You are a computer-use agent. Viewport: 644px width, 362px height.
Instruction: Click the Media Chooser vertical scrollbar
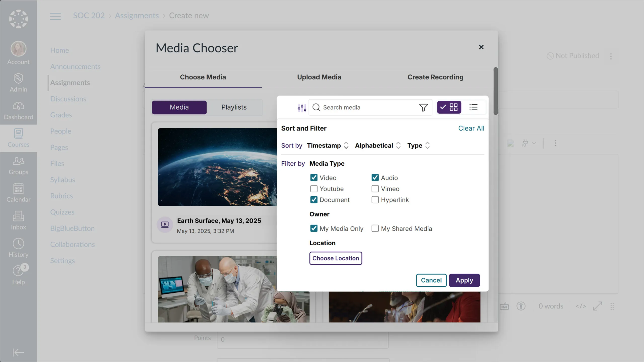tap(495, 91)
